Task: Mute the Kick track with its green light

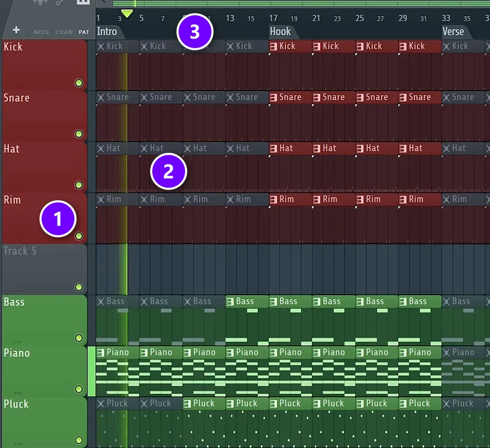Action: click(x=79, y=83)
